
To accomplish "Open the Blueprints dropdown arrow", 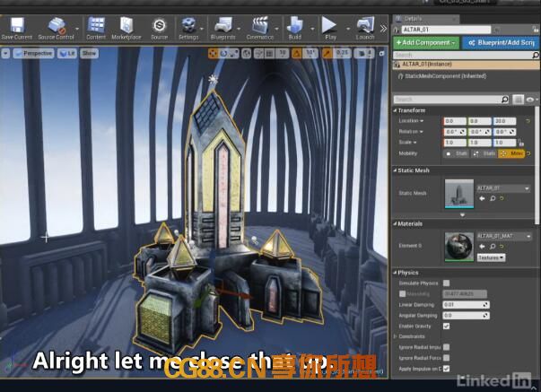I will 239,29.
